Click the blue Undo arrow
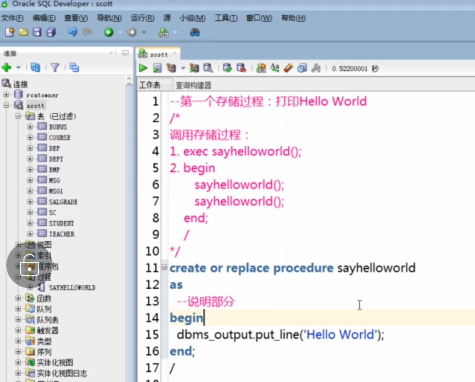This screenshot has width=475, height=382. (72, 32)
